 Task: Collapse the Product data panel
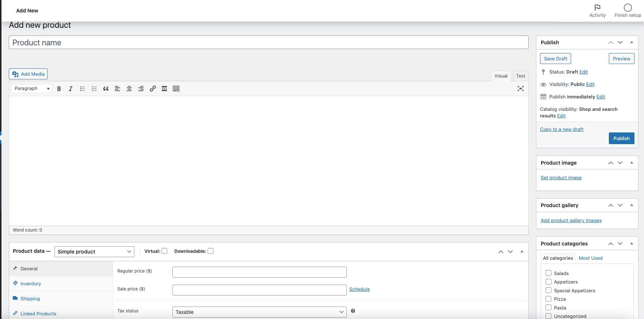522,252
